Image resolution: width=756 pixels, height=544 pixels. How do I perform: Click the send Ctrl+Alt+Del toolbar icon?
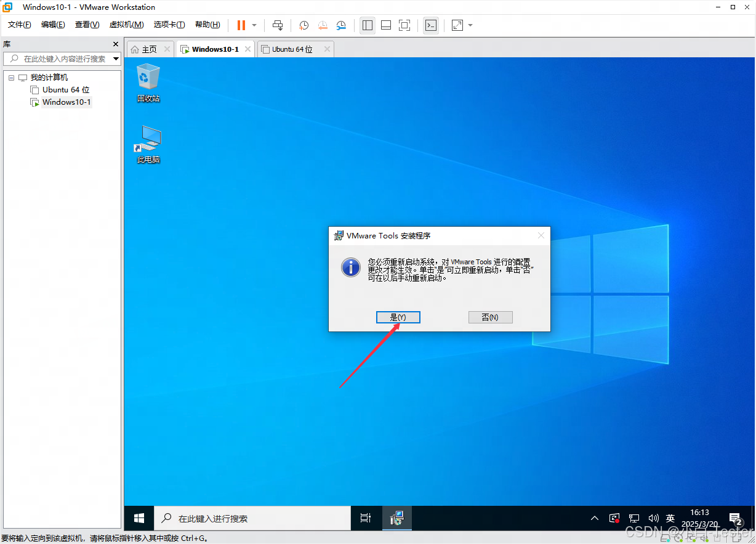(278, 25)
